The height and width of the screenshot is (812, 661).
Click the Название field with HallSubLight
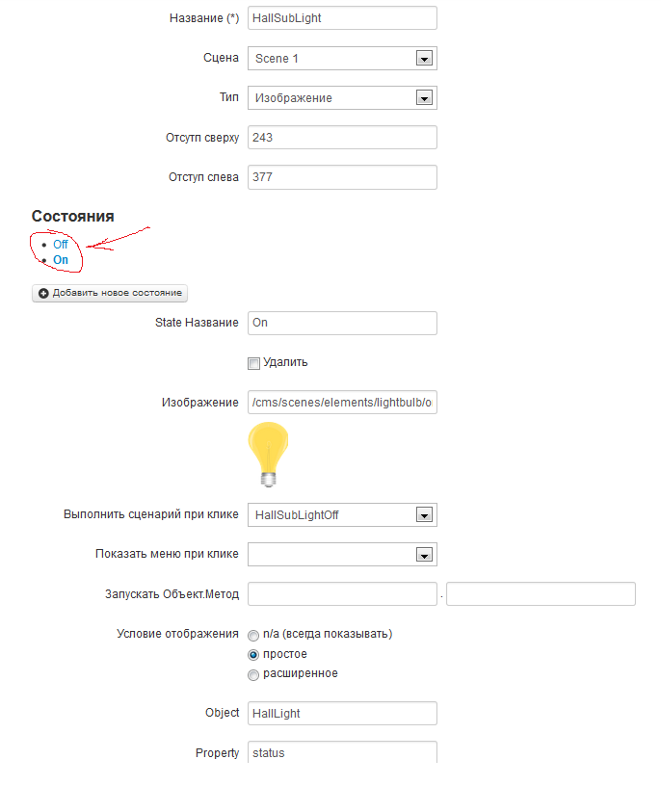tap(342, 18)
